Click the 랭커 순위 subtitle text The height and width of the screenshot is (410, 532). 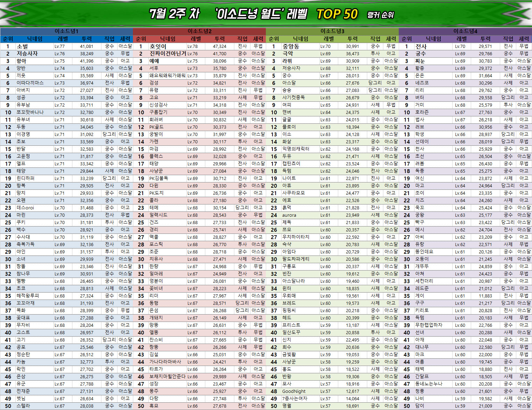tap(381, 15)
